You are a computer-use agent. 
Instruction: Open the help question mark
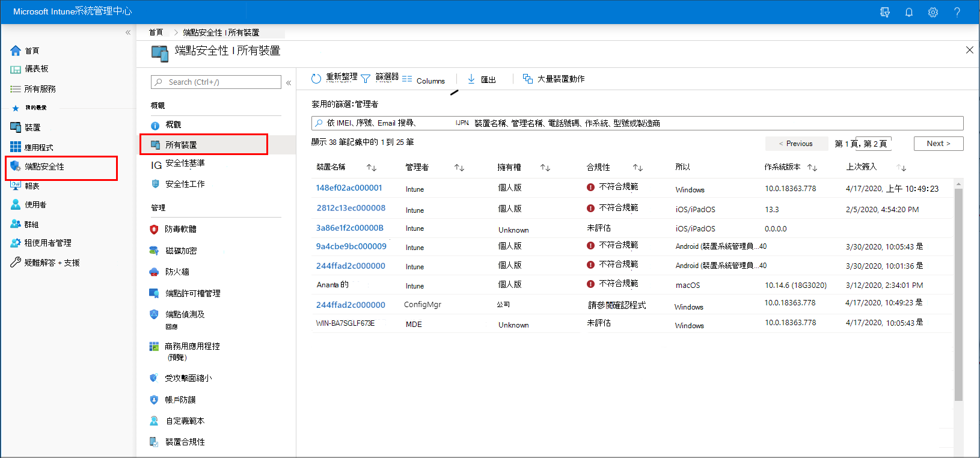(957, 12)
